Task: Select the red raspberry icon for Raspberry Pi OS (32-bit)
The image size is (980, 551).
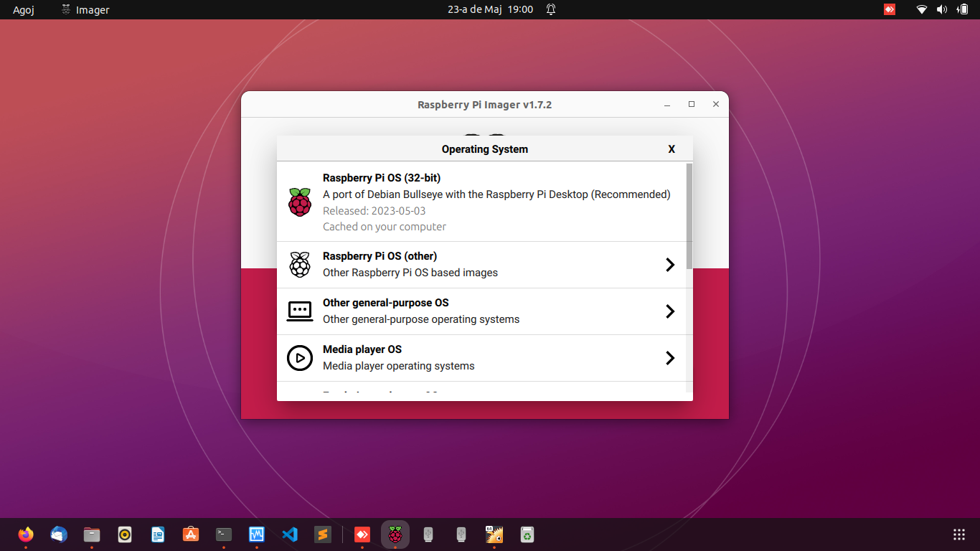Action: (300, 202)
